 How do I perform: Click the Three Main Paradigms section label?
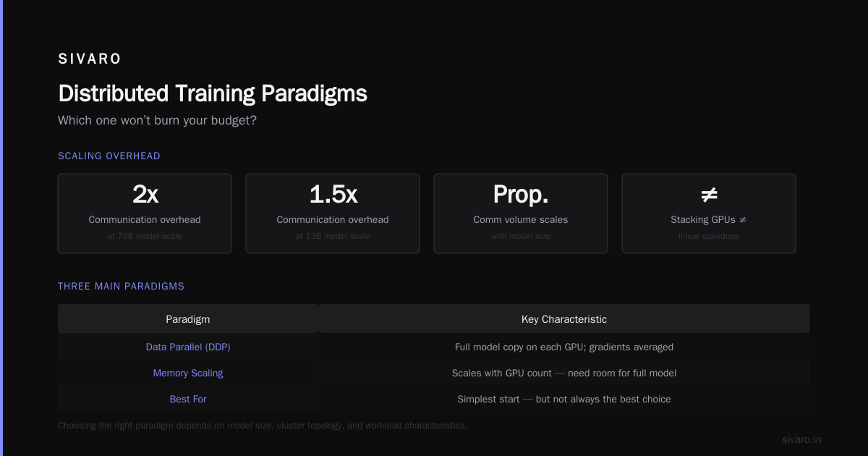122,286
